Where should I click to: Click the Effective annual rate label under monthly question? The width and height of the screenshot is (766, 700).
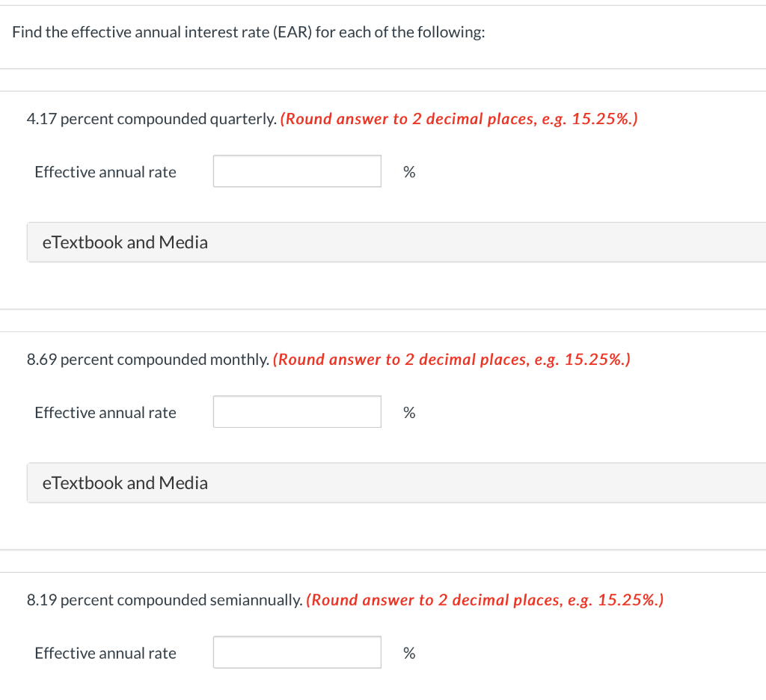click(105, 412)
